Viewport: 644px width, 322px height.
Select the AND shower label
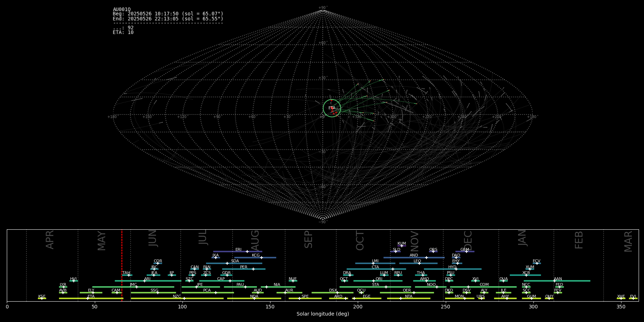click(414, 255)
